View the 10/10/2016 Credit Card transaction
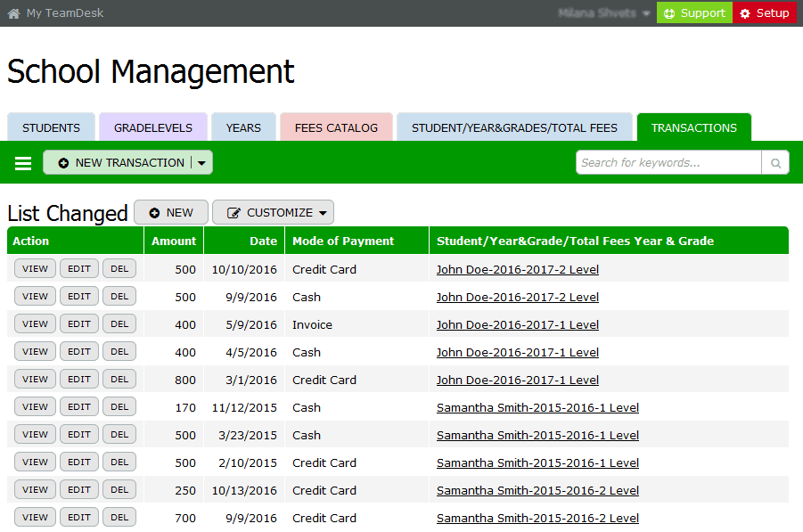This screenshot has height=532, width=803. (35, 269)
